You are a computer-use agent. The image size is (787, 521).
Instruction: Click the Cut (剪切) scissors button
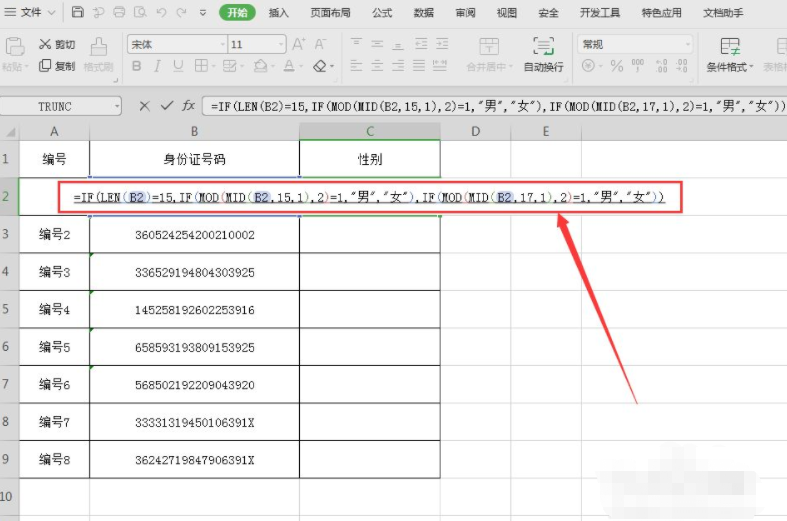[x=57, y=45]
